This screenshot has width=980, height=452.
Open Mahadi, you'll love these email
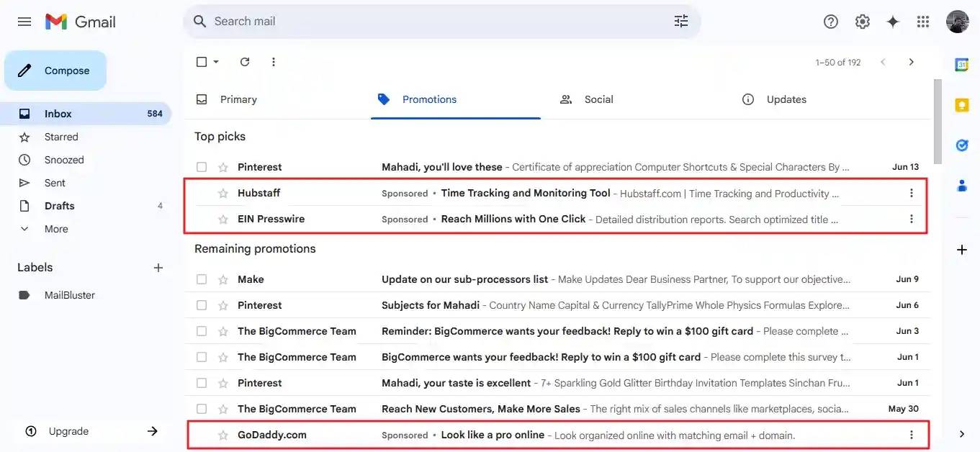point(442,167)
